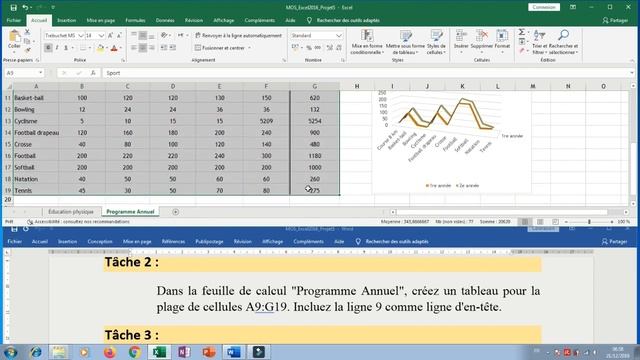Open the Word Publipostage tab

pyautogui.click(x=209, y=242)
